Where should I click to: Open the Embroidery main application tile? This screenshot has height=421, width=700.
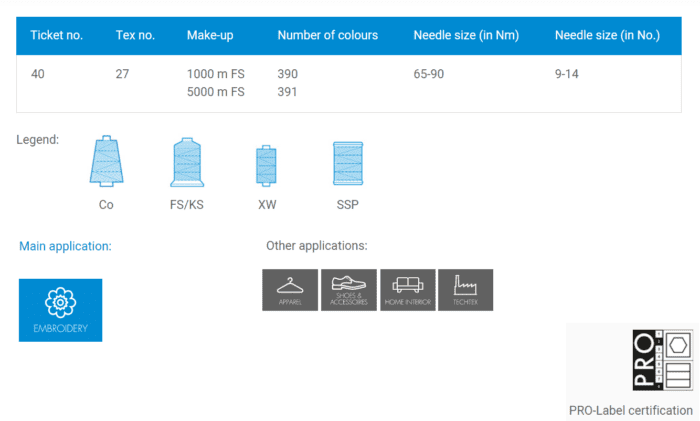[x=60, y=310]
